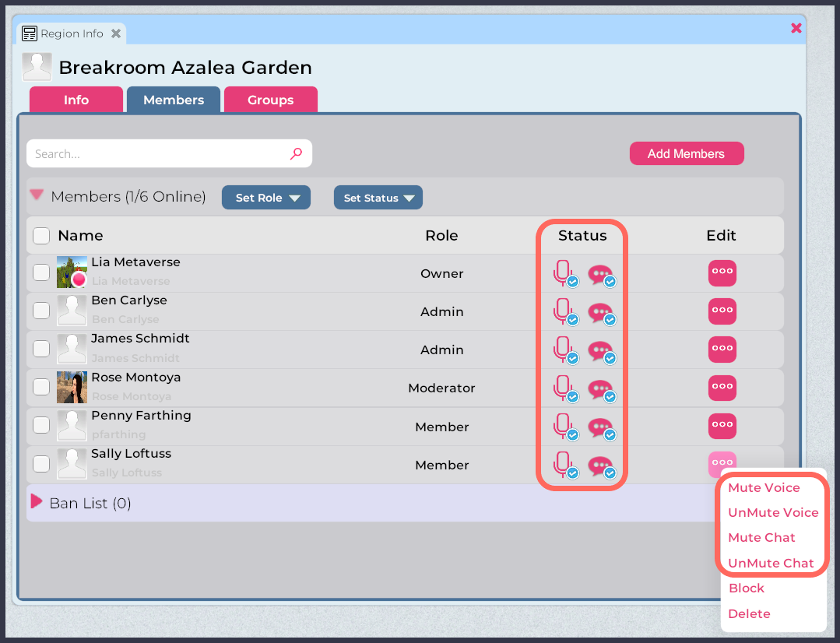840x643 pixels.
Task: Check the checkbox beside Penny Farthing
Action: (x=40, y=424)
